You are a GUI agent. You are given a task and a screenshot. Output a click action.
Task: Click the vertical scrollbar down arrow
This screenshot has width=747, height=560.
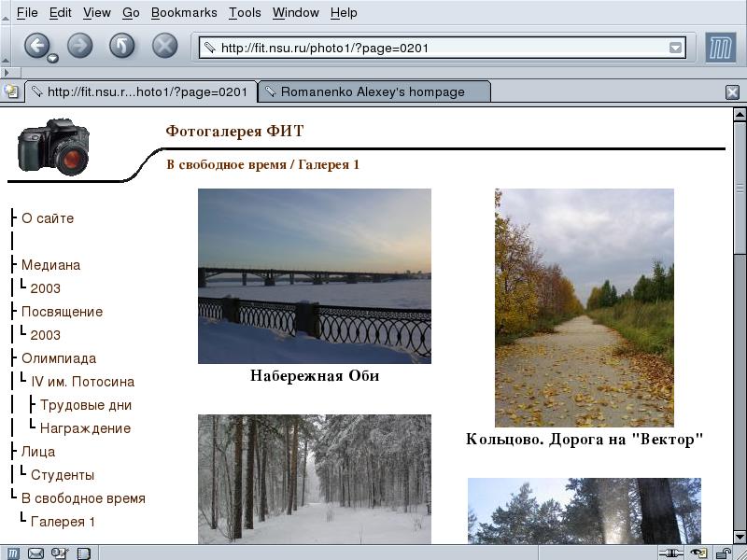(x=740, y=537)
